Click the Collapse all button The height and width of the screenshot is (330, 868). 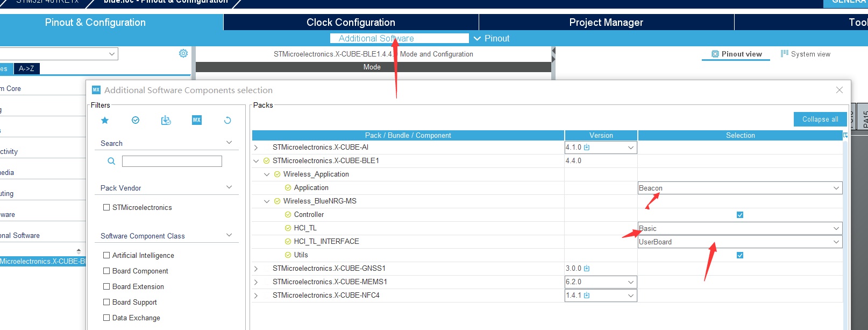pos(820,119)
